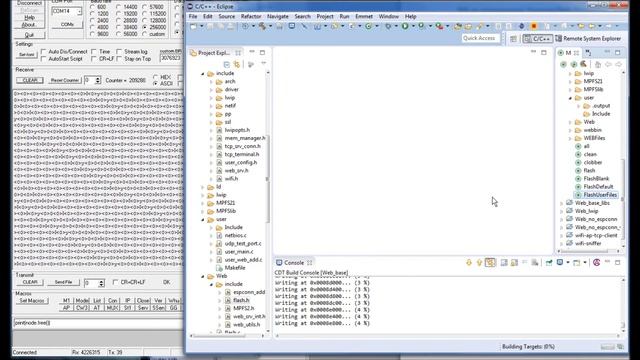The height and width of the screenshot is (360, 640).
Task: Open the Refactor menu
Action: (251, 16)
